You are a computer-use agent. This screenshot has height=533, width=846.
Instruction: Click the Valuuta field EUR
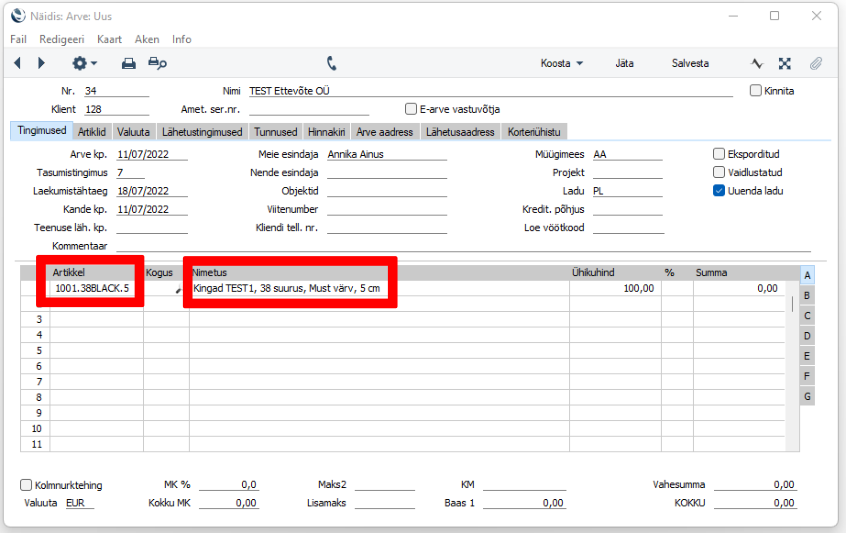coord(79,503)
